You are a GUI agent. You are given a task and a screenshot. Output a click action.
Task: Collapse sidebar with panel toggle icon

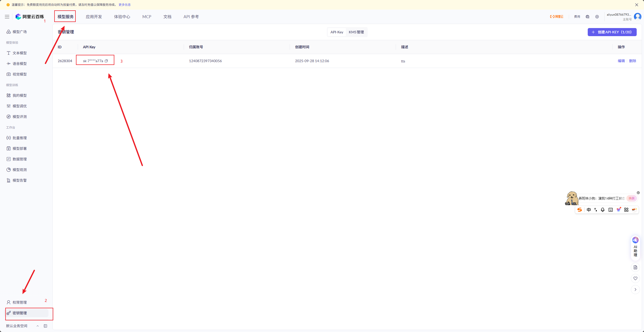[45, 326]
